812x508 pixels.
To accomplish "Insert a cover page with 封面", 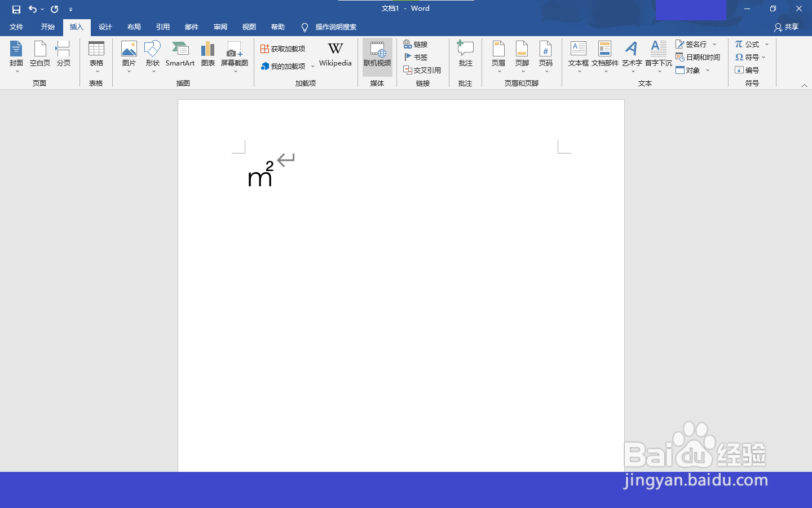I will pyautogui.click(x=16, y=56).
